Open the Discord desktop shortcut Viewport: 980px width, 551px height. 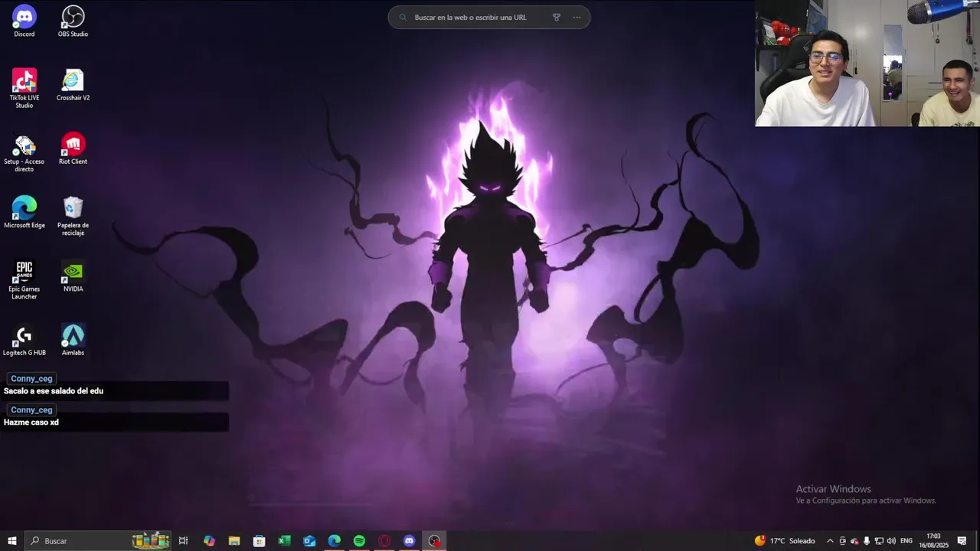(x=24, y=21)
